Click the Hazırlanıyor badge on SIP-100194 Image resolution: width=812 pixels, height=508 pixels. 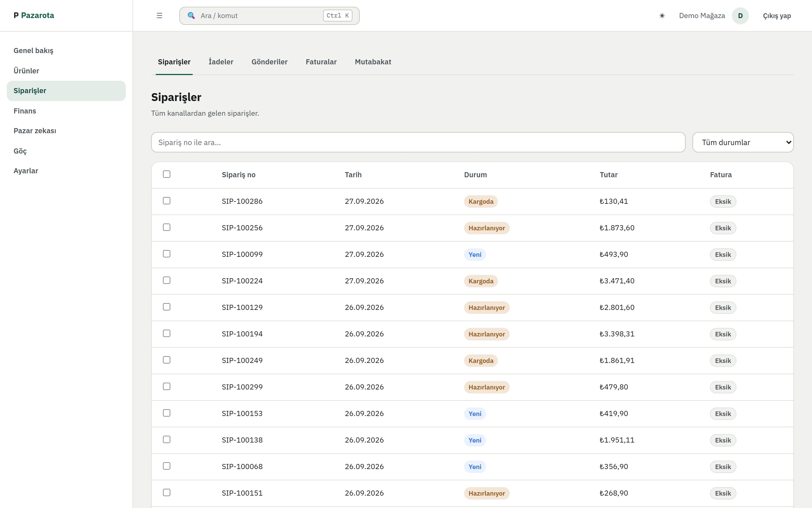pos(487,334)
